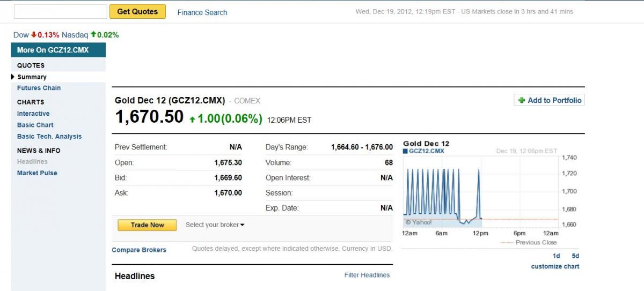The width and height of the screenshot is (644, 291).
Task: Open the Compare Brokers link
Action: pyautogui.click(x=139, y=250)
